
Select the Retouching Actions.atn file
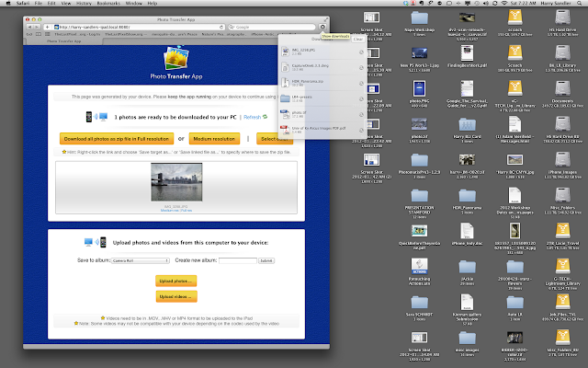click(419, 267)
